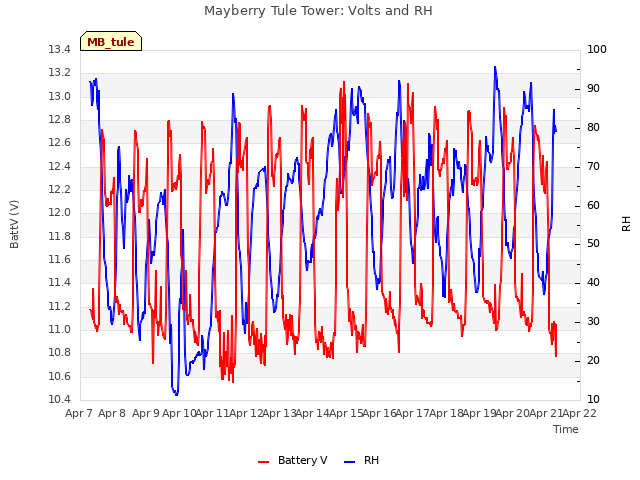
Task: Click the RH right axis label
Action: point(626,224)
